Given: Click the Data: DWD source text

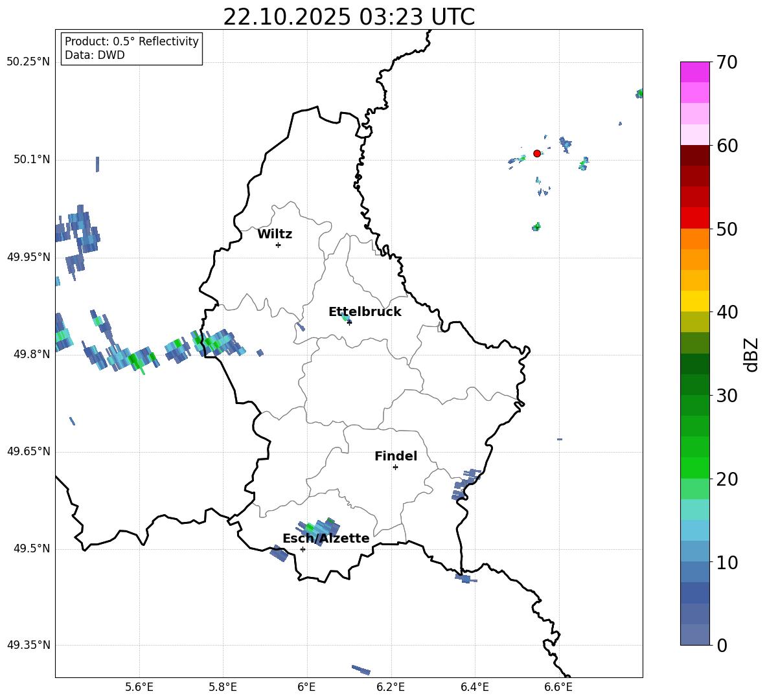Looking at the screenshot, I should [95, 55].
